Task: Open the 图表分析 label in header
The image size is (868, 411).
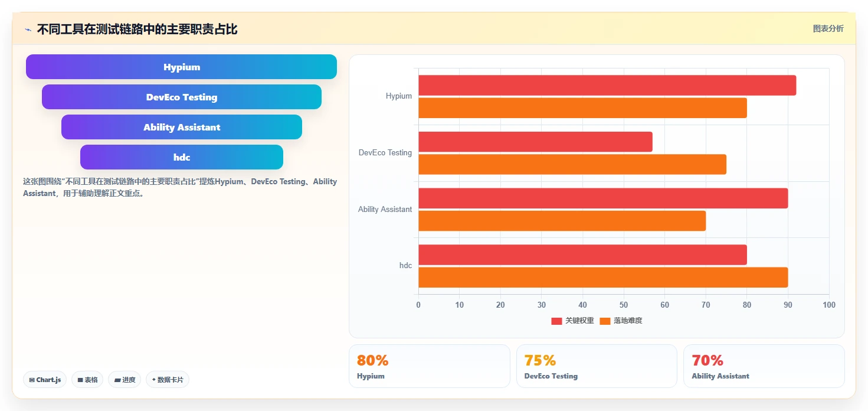Action: [828, 28]
